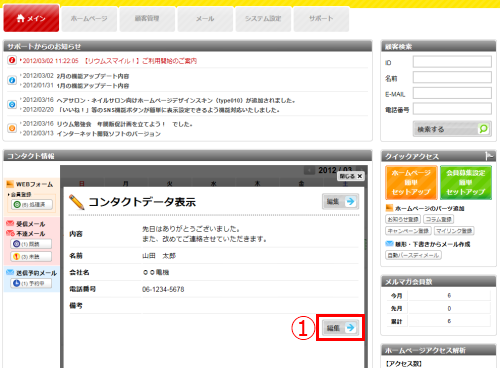Click 編集 button below the 備考 row

click(340, 328)
